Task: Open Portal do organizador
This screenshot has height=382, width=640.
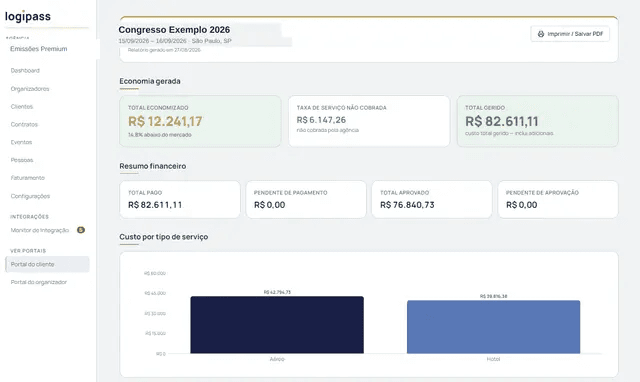Action: 39,282
